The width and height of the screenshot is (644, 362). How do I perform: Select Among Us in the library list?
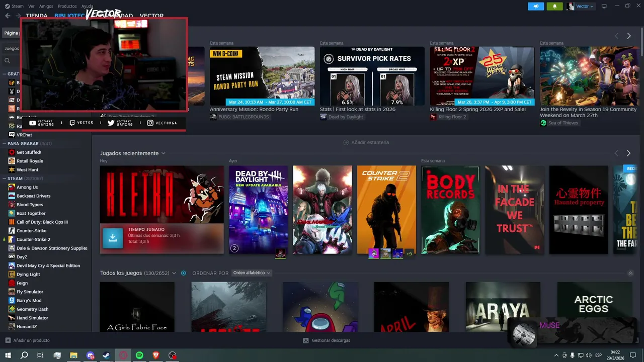[x=27, y=187]
